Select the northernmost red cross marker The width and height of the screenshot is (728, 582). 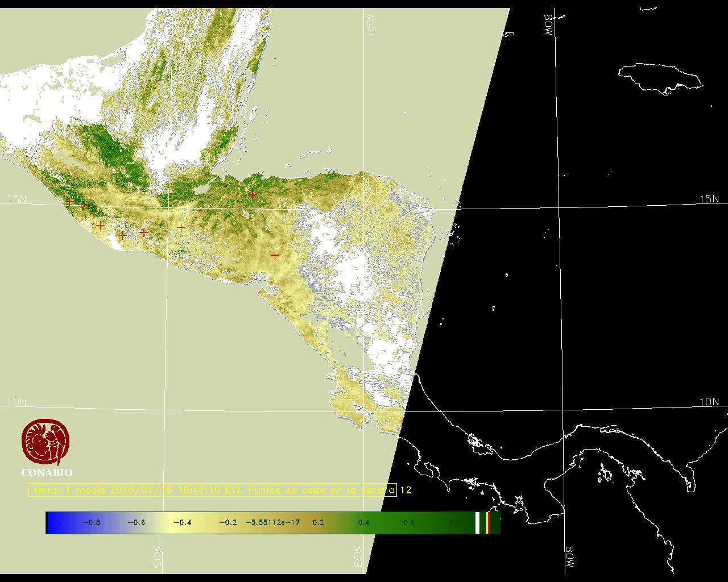coord(126,110)
